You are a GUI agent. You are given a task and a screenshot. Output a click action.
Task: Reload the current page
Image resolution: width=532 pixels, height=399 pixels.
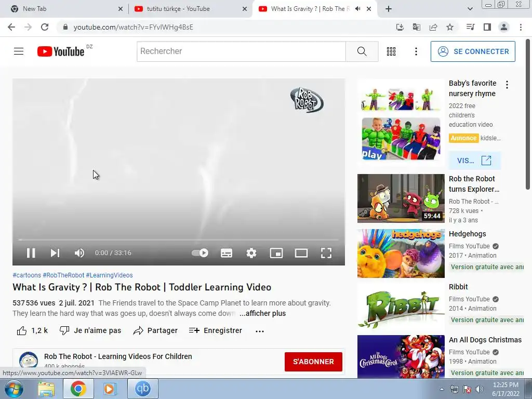click(x=45, y=27)
